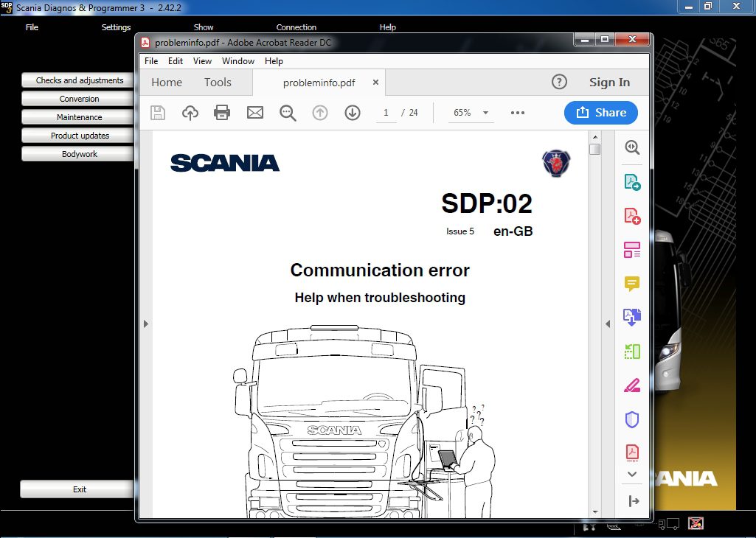Open the Edit menu in Acrobat
The image size is (756, 538).
pos(175,61)
